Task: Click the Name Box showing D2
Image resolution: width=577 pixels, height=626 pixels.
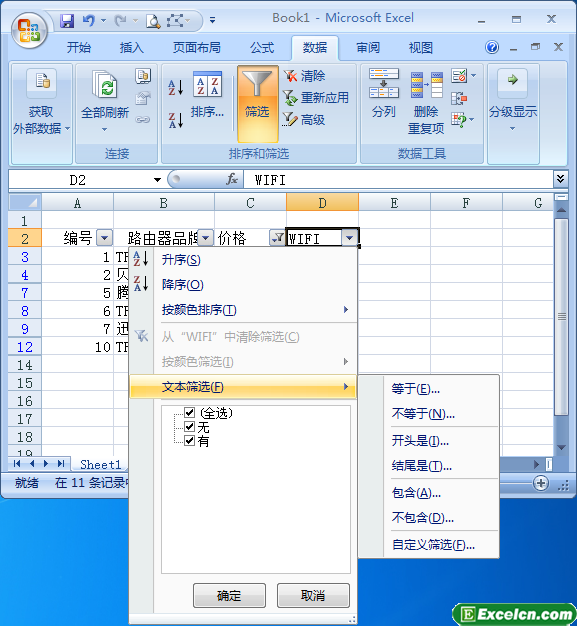Action: [x=79, y=180]
